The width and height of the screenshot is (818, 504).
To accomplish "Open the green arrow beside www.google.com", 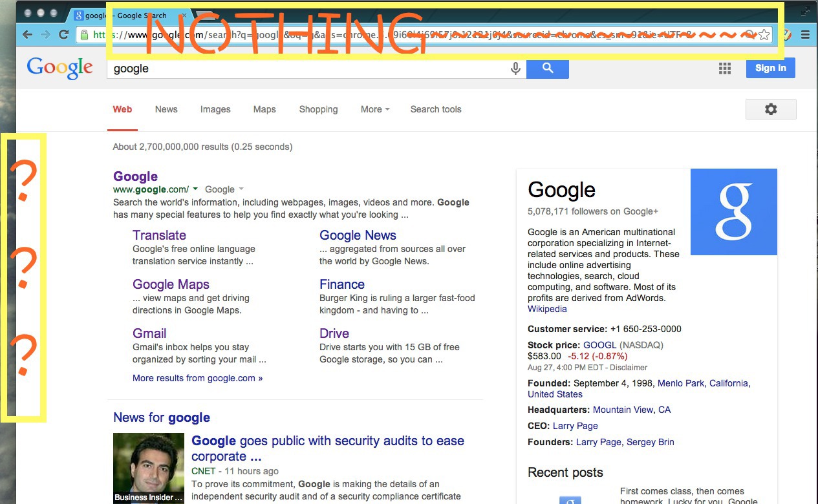I will (195, 189).
